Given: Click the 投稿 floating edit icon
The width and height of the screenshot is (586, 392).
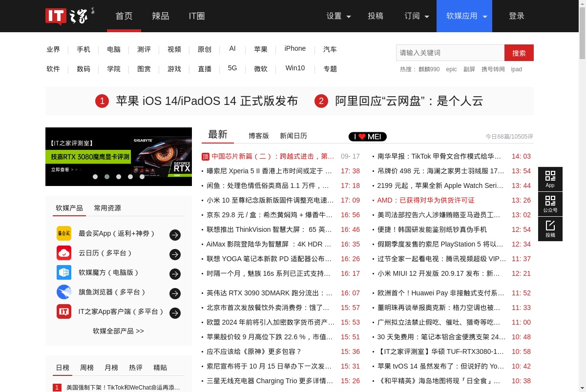Looking at the screenshot, I should click(x=550, y=228).
